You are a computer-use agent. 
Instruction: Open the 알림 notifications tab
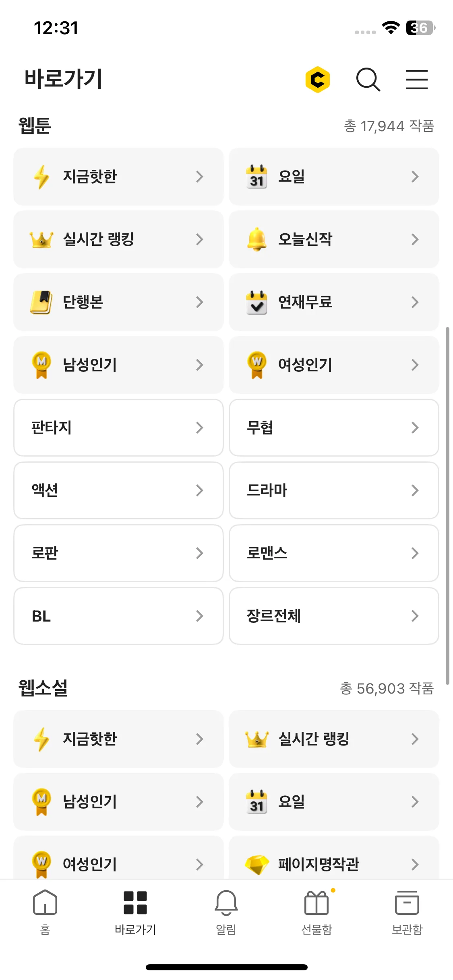(226, 912)
